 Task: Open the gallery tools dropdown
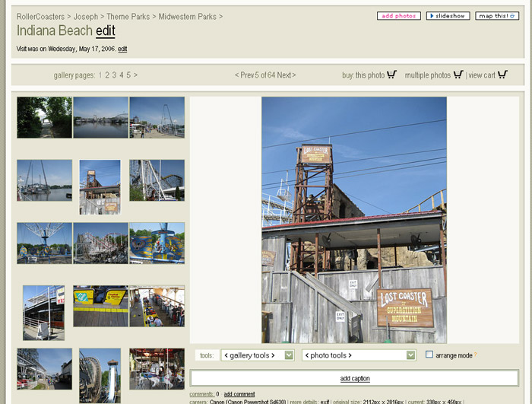258,355
